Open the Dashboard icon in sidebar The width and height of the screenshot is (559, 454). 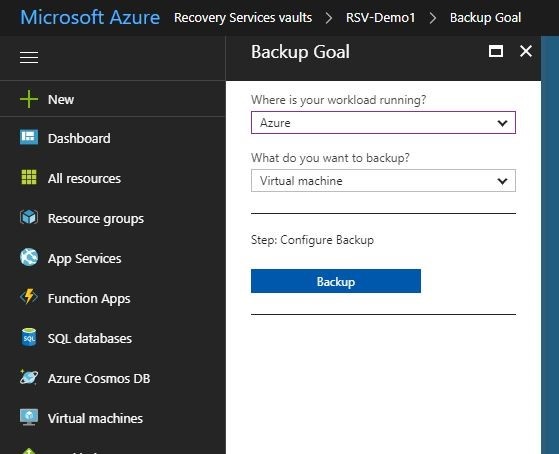tap(29, 138)
